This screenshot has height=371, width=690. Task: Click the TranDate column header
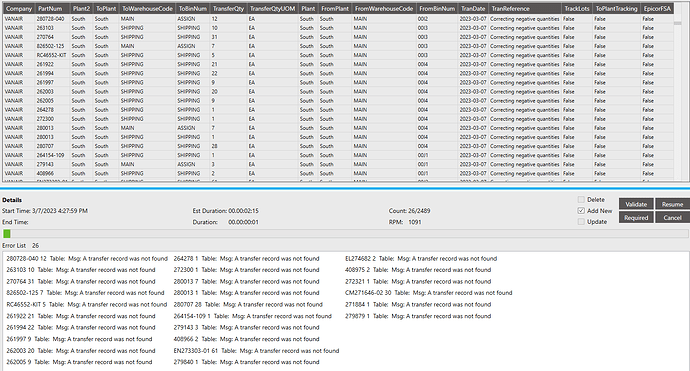[473, 8]
